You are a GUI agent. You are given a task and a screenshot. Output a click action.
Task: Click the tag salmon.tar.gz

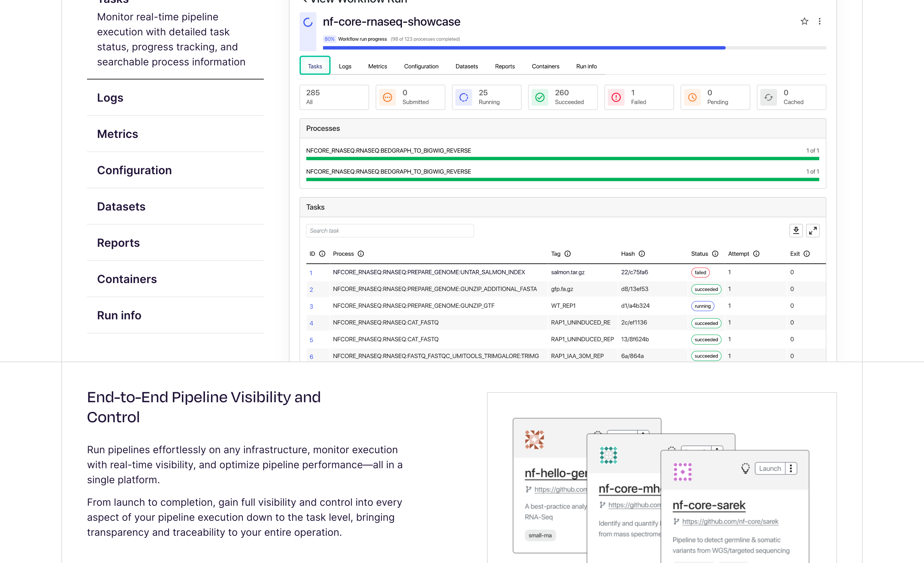point(567,272)
